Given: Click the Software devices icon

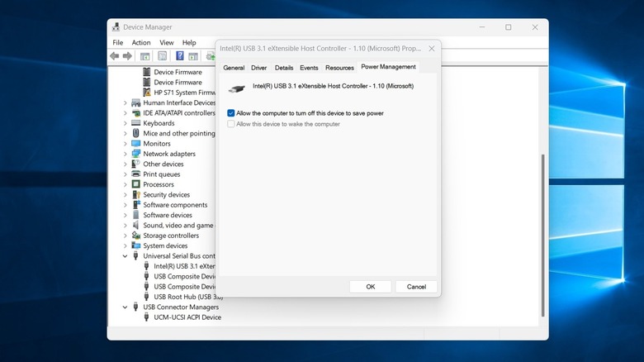Looking at the screenshot, I should coord(136,215).
